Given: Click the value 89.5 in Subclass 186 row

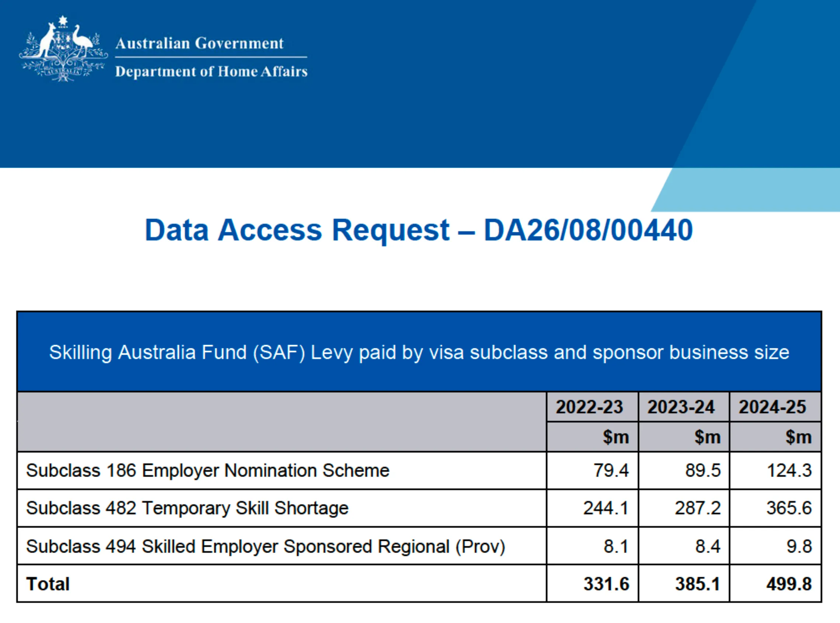Looking at the screenshot, I should coord(703,471).
